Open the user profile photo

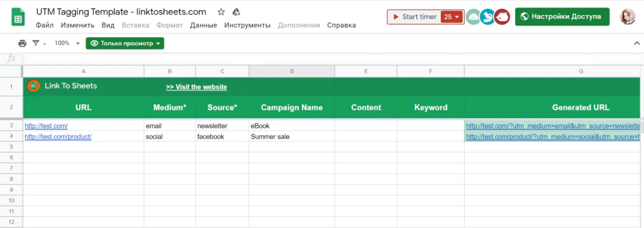pos(628,17)
